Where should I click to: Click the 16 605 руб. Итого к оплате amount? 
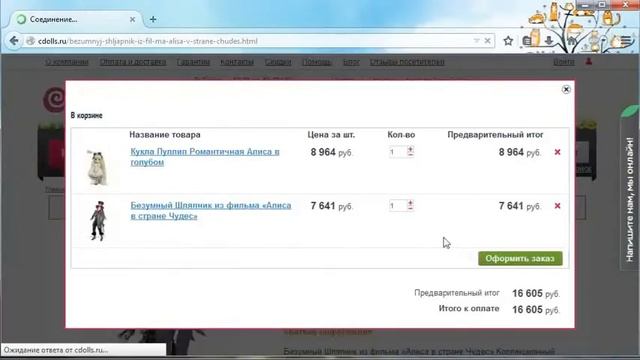coord(536,310)
